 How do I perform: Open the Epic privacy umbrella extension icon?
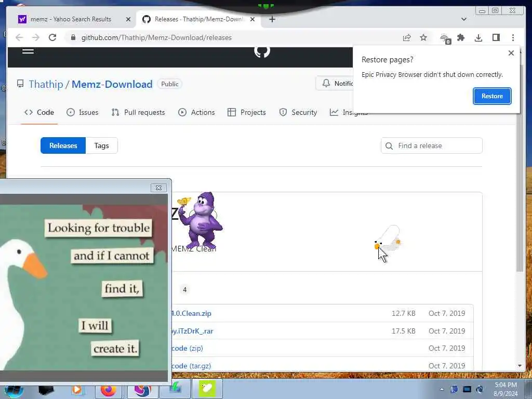(445, 38)
